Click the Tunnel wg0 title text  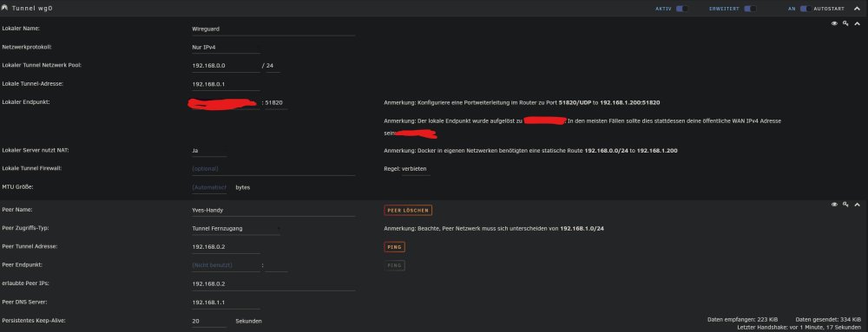[x=33, y=9]
